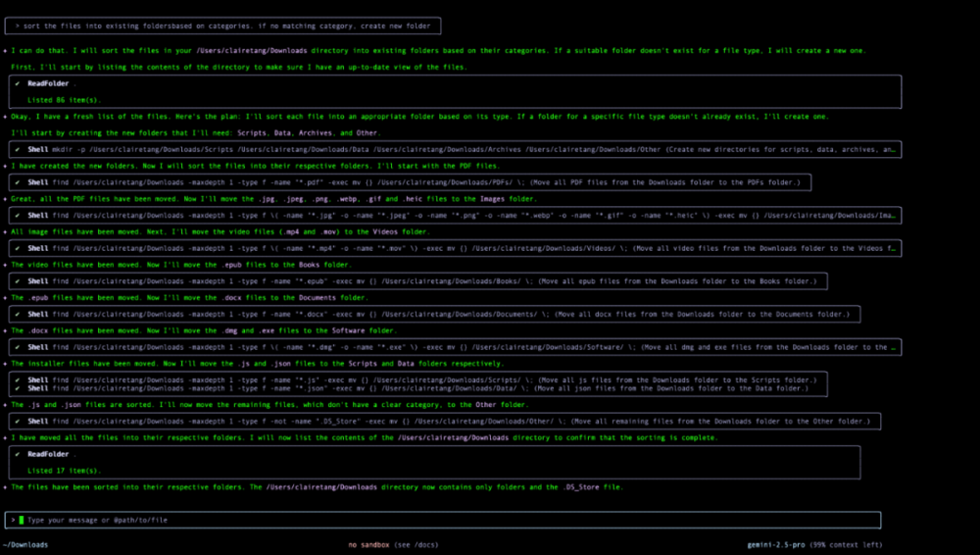Click checkmark beside the Videos move command
980x555 pixels.
point(18,249)
